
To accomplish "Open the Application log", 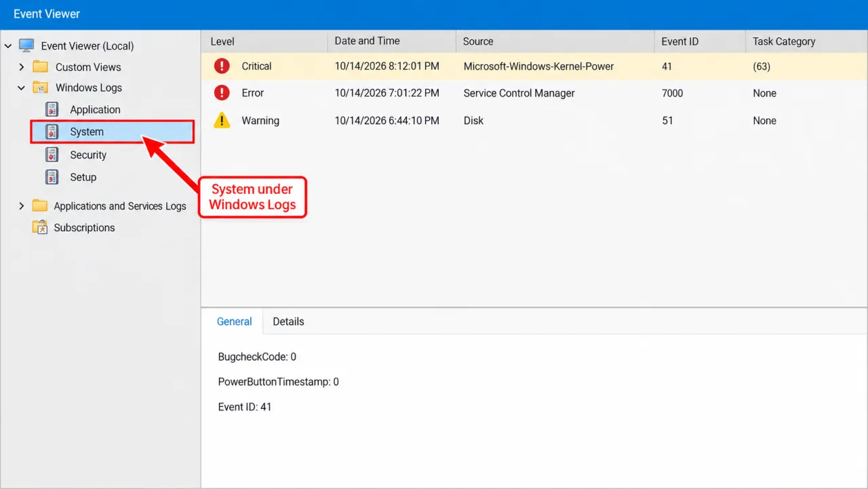I will (x=95, y=109).
